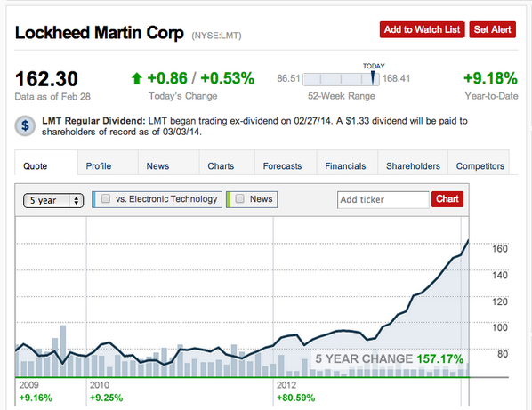Click the +9.25% change under 2010
This screenshot has height=410, width=532.
tap(106, 398)
